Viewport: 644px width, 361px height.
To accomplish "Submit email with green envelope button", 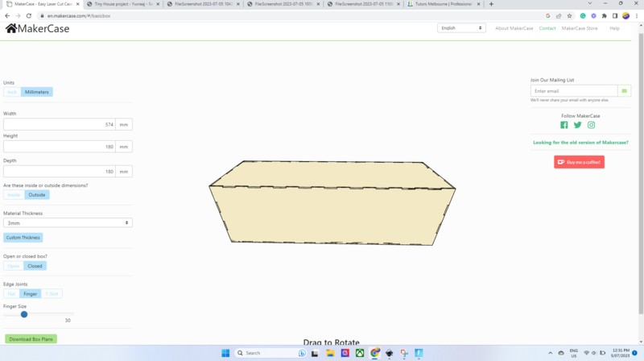I will point(624,91).
